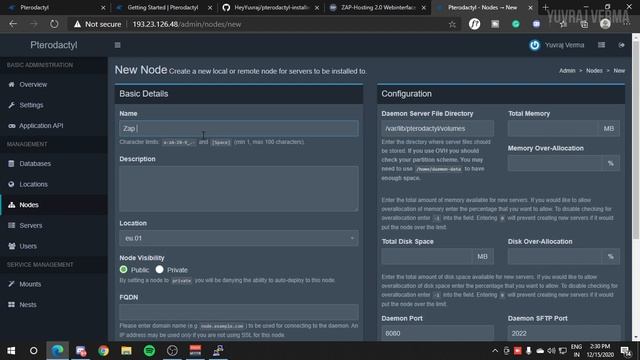The image size is (640, 360).
Task: Click the Disk Over-Allocation input field
Action: [555, 256]
